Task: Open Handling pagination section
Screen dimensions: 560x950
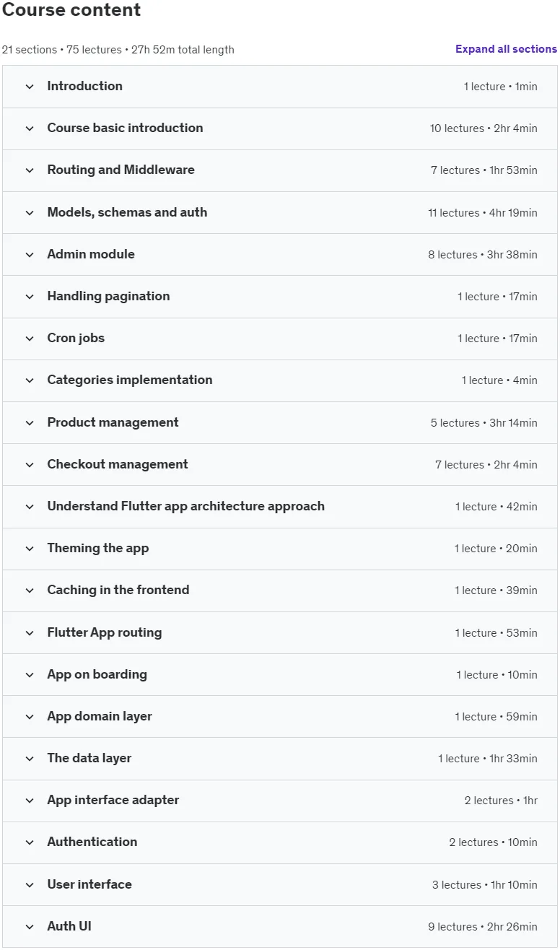Action: tap(280, 296)
